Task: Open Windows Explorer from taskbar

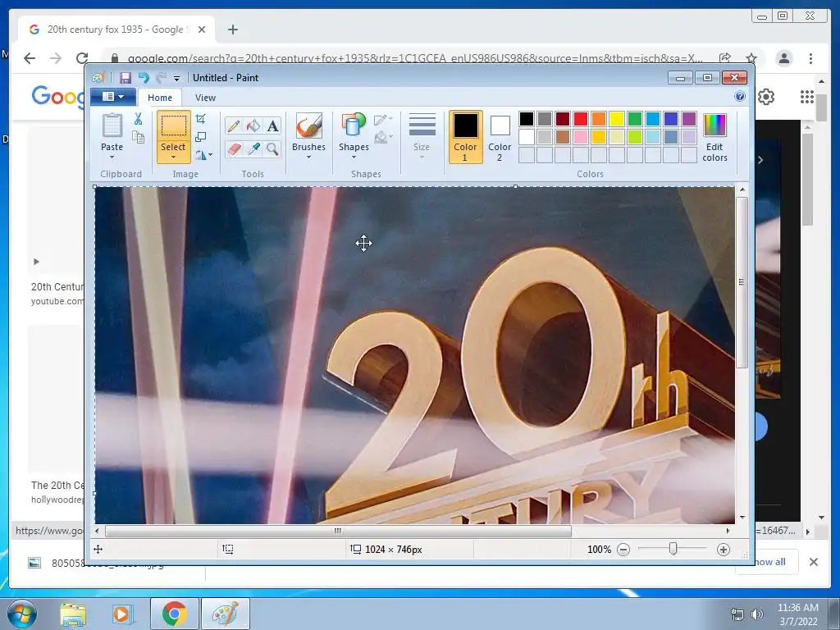Action: tap(73, 614)
